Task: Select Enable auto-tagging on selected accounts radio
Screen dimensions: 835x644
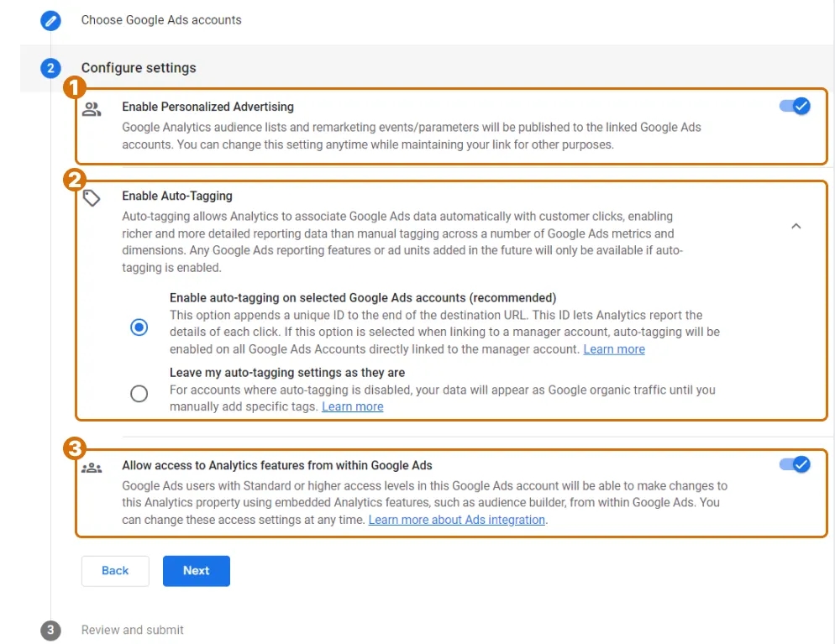Action: 139,327
